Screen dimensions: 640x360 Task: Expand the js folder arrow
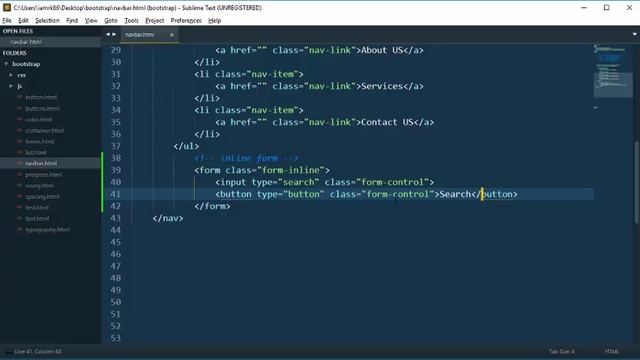click(x=11, y=86)
